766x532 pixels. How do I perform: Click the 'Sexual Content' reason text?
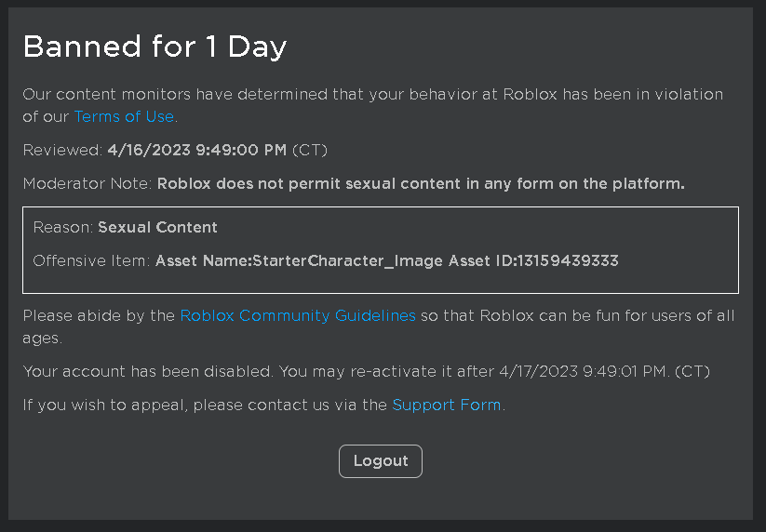point(158,228)
